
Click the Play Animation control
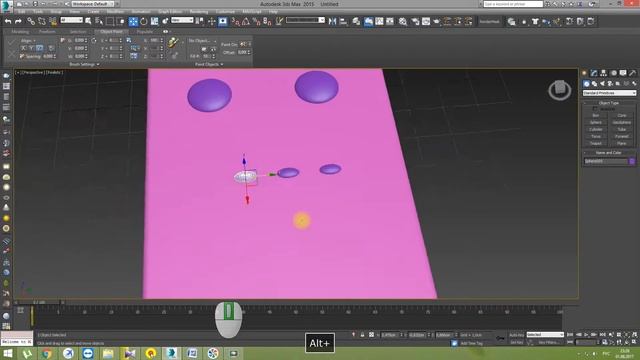click(x=586, y=335)
